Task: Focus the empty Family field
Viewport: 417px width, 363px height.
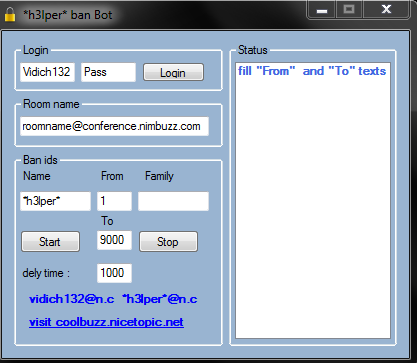Action: [x=173, y=201]
